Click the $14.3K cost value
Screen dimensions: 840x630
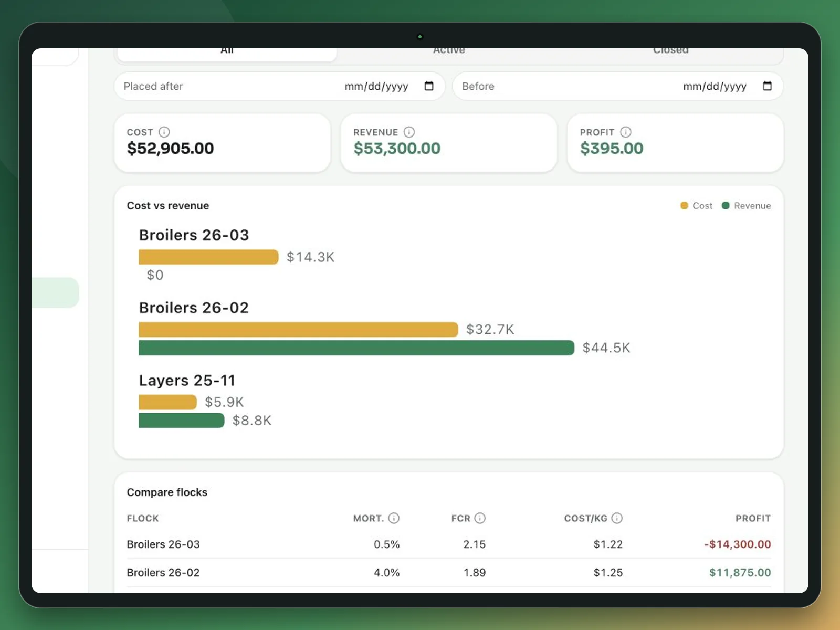[310, 257]
